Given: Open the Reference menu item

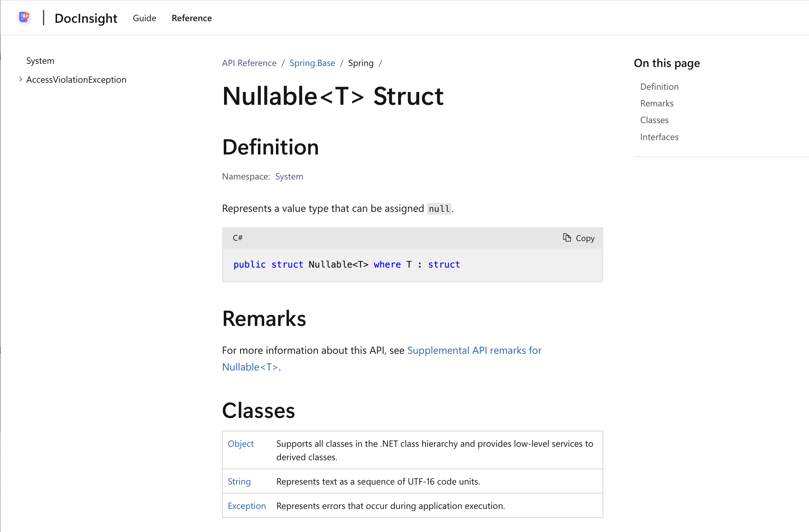Looking at the screenshot, I should coord(191,18).
